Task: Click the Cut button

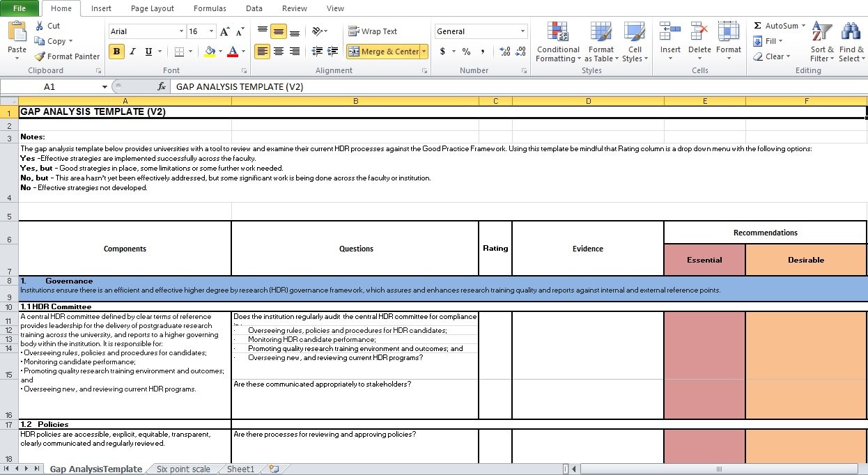Action: [47, 26]
